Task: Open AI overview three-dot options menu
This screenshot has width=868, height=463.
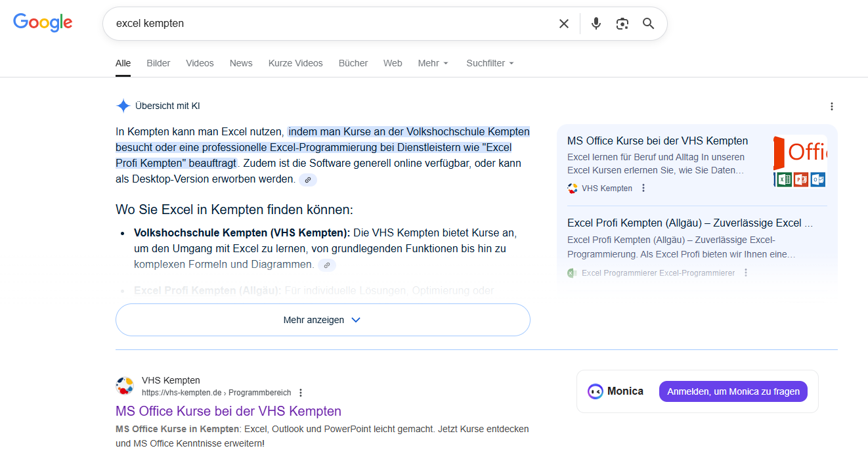Action: pos(832,106)
